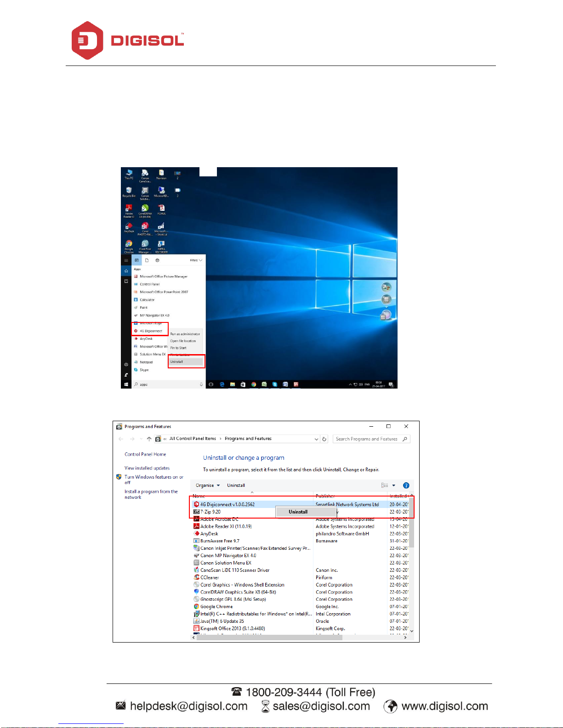This screenshot has height=728, width=563.
Task: Select the Web filter icon in search
Action: coord(158,260)
